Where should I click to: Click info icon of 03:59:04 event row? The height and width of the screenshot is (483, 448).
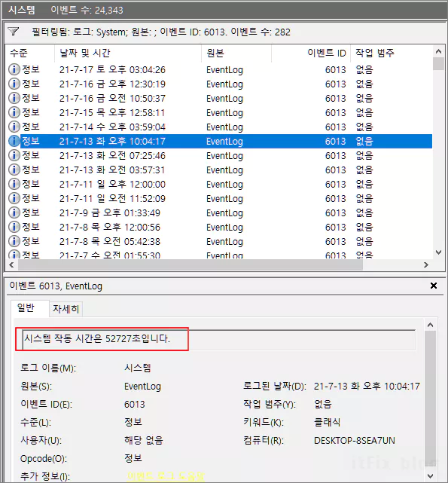point(14,127)
